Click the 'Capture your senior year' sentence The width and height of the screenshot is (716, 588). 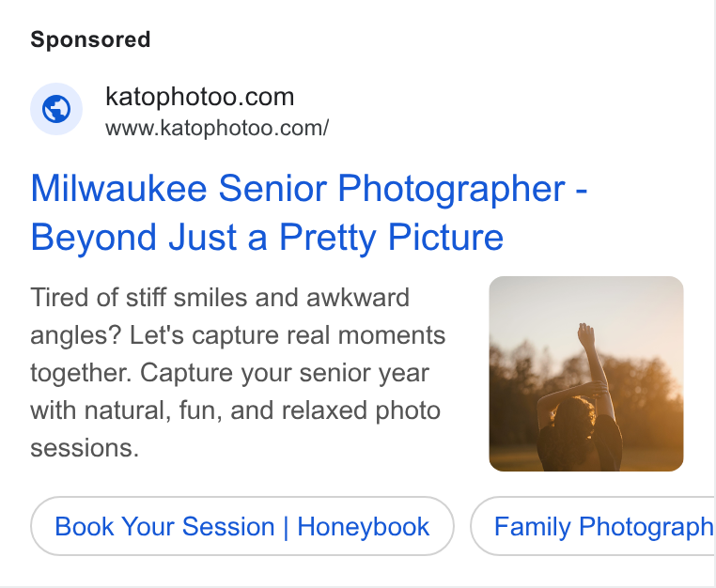tap(284, 373)
